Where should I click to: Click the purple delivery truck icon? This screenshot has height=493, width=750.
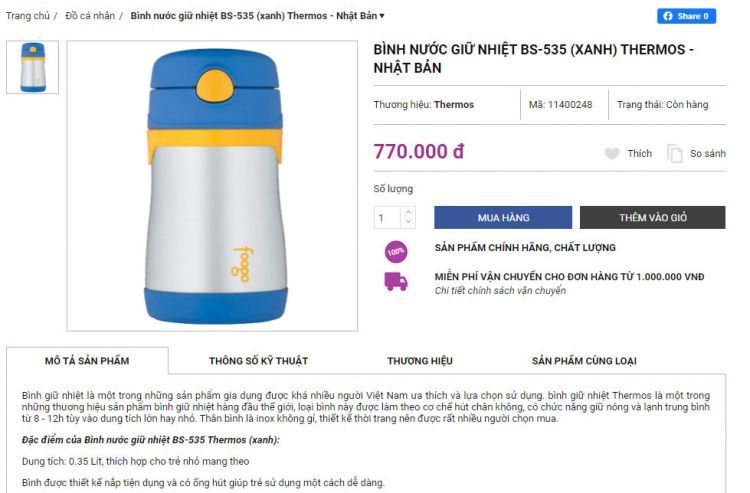click(396, 281)
